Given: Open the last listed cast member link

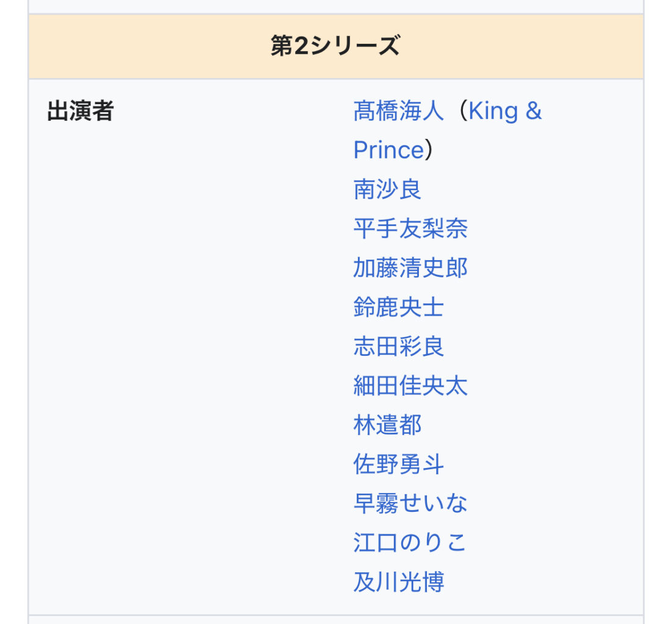Looking at the screenshot, I should pyautogui.click(x=399, y=582).
